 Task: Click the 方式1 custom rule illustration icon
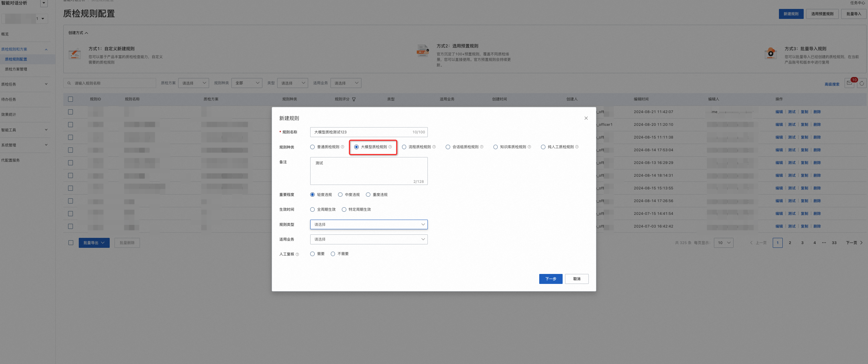75,54
